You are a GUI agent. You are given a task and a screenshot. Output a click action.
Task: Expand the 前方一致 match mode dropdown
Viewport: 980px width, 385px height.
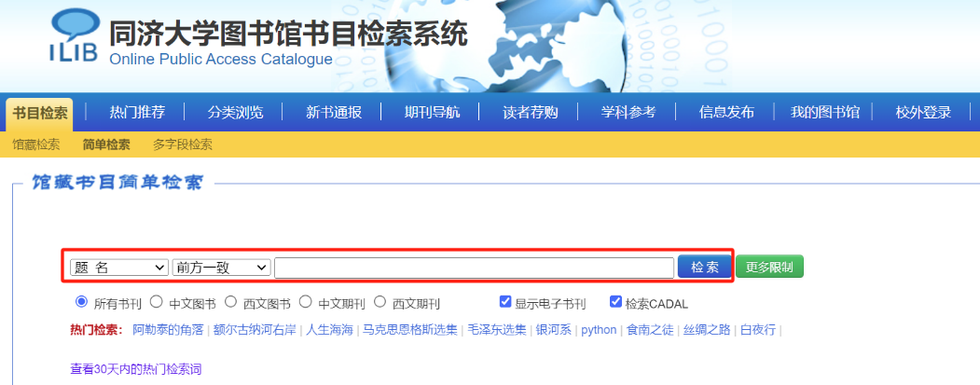[x=221, y=268]
